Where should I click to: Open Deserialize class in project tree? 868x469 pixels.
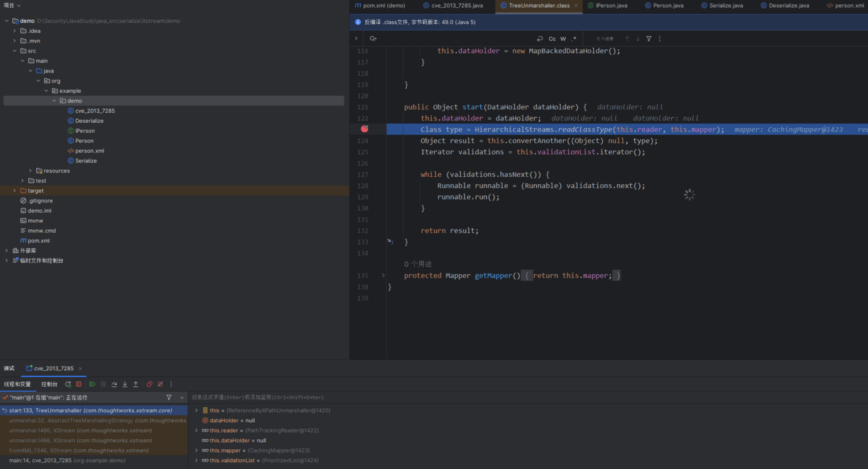[x=89, y=121]
